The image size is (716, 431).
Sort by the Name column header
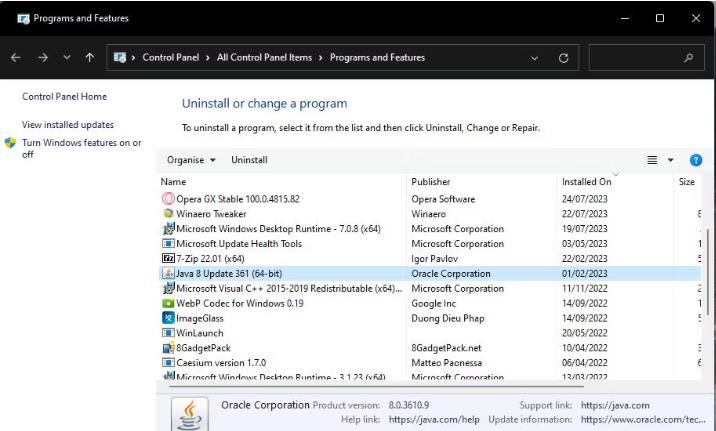tap(173, 182)
